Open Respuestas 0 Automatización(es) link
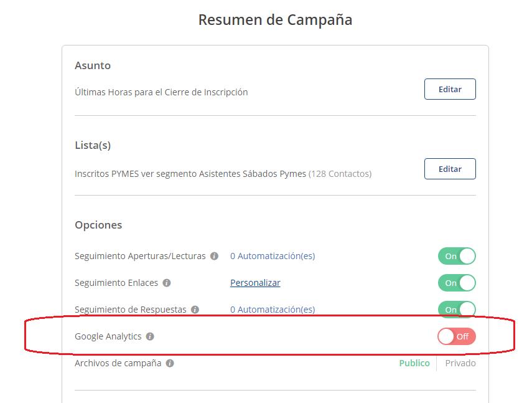This screenshot has height=403, width=532. point(273,310)
